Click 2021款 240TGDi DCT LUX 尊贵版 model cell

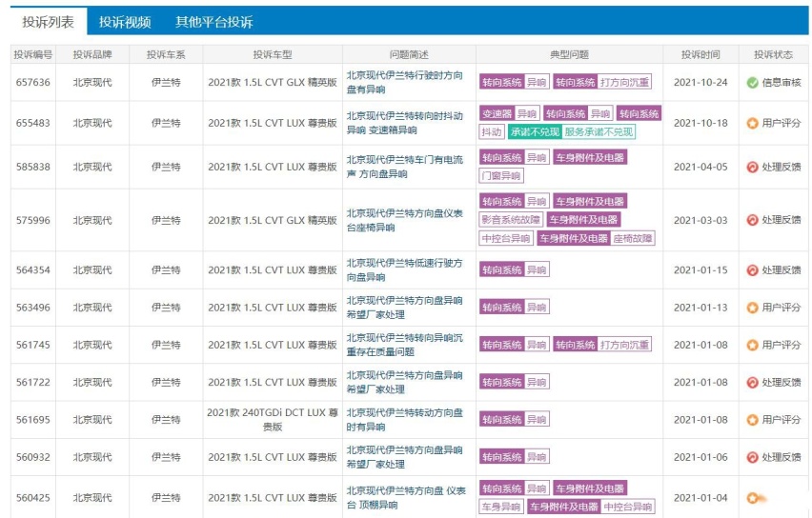point(273,420)
